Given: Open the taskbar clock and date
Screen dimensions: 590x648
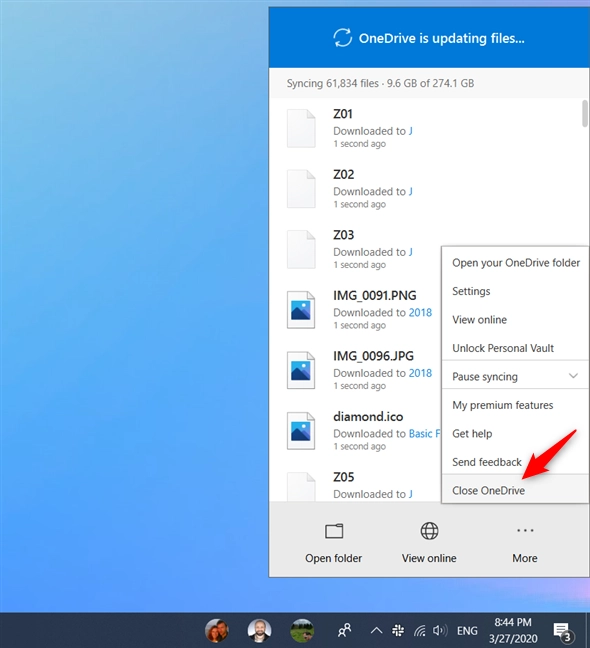Looking at the screenshot, I should pyautogui.click(x=513, y=631).
